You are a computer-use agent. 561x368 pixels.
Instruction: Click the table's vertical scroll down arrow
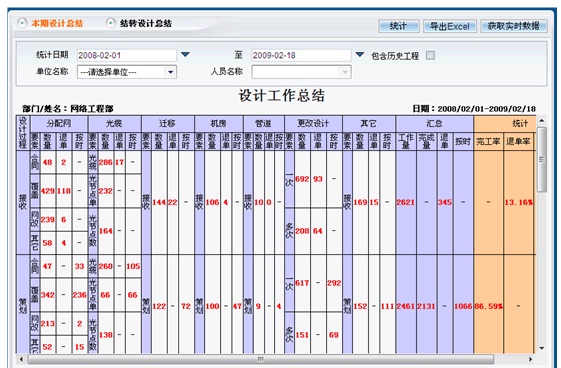coord(541,348)
